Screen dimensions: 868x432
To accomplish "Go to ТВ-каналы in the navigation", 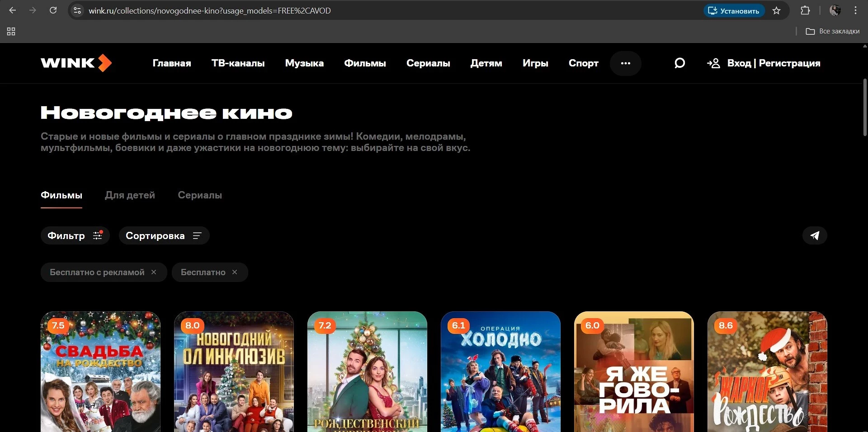I will click(x=238, y=63).
